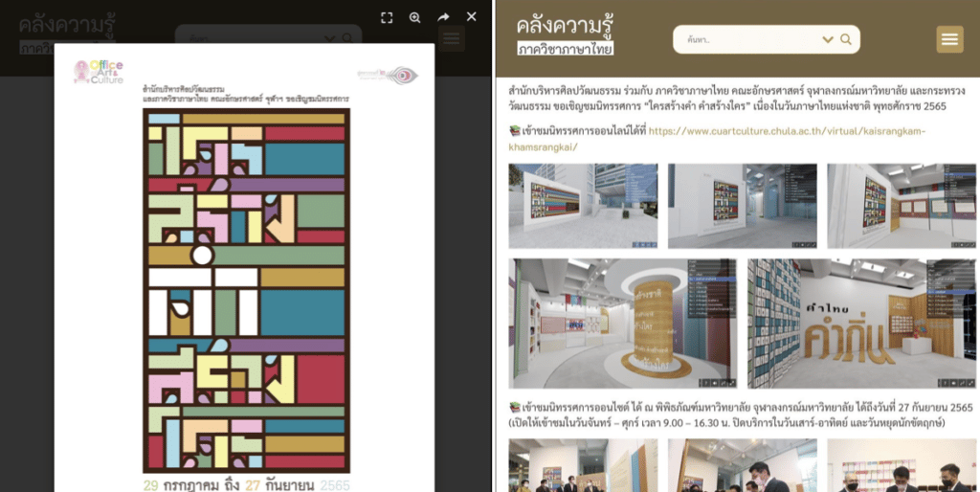980x492 pixels.
Task: Click poster header text สำนักบริหารศิลปวัฒนธรรม
Action: click(183, 90)
